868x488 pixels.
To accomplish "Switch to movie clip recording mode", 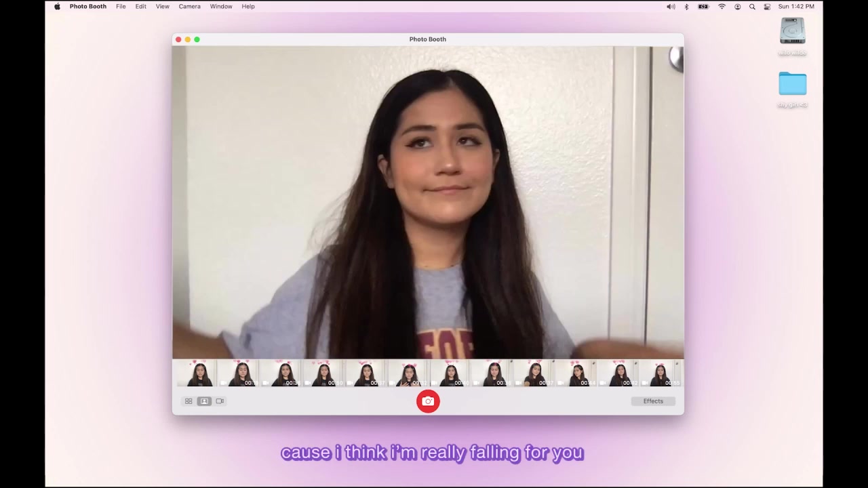I will tap(220, 401).
